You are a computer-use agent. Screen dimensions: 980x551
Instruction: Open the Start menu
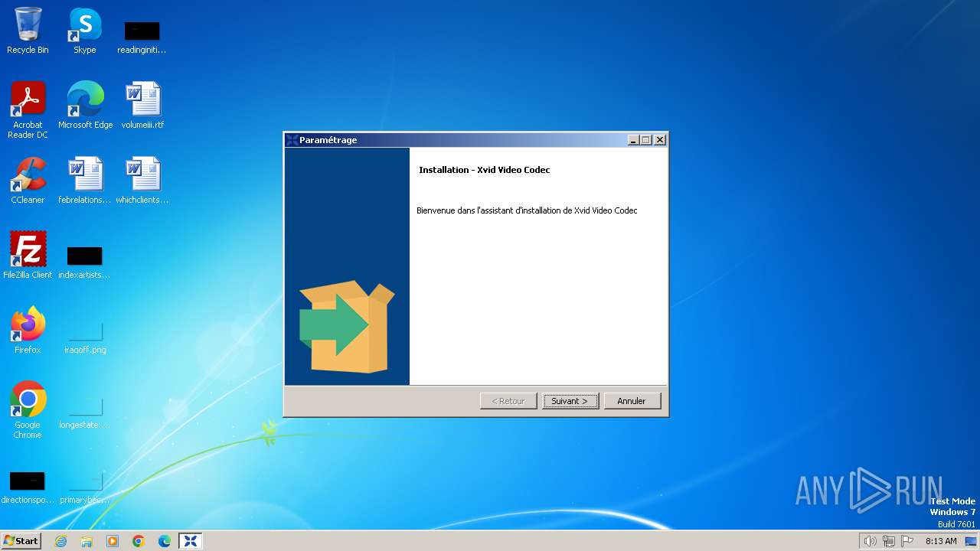(x=21, y=541)
